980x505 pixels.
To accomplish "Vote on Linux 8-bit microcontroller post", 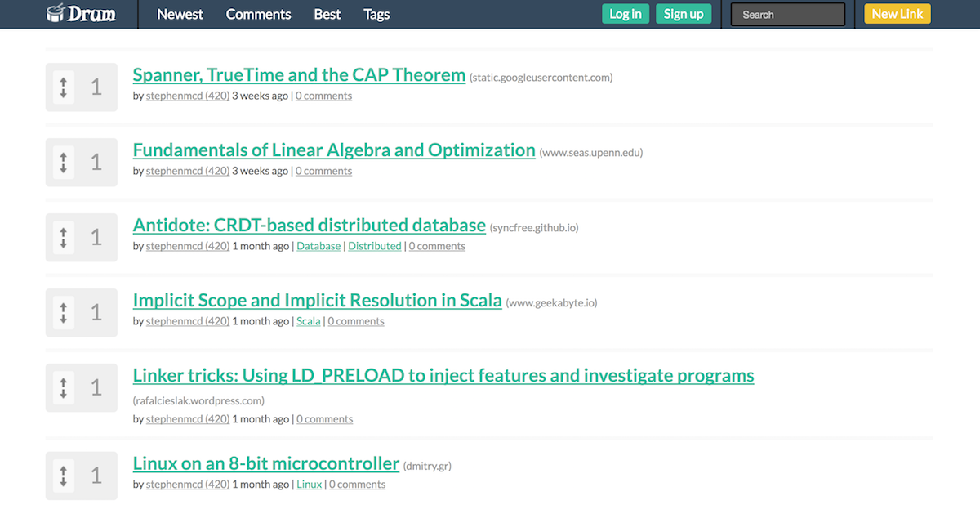I will (x=64, y=476).
